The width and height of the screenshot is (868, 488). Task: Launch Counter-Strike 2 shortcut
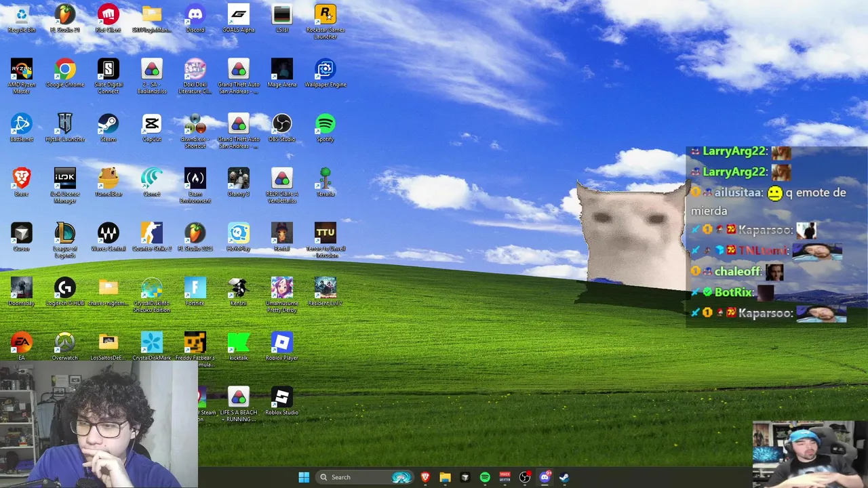(152, 238)
